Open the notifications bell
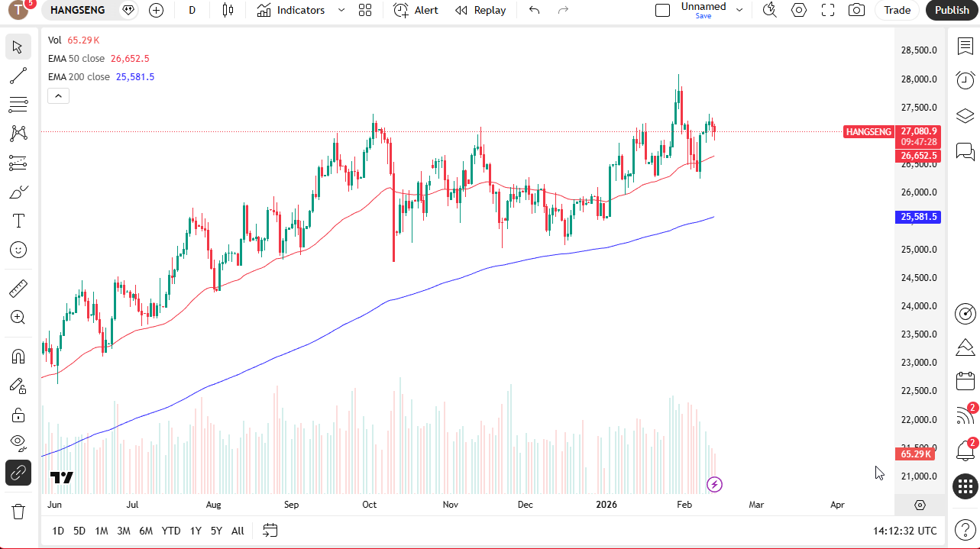This screenshot has height=549, width=980. (965, 451)
